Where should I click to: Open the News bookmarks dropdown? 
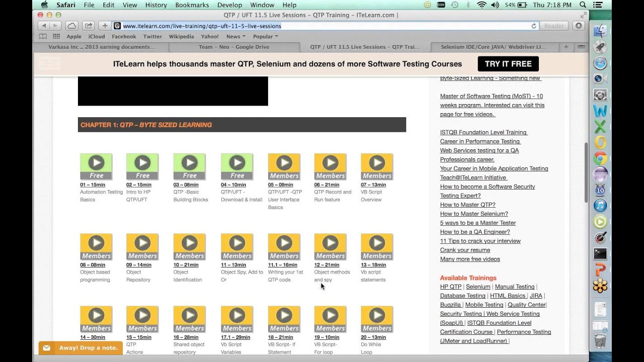coord(235,36)
